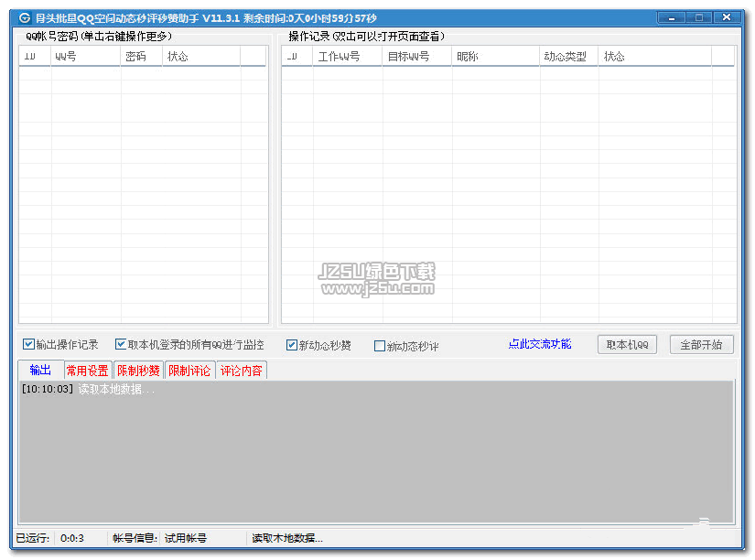Viewport: 755px width, 560px height.
Task: Click the QQ帐号密码 group label
Action: (99, 36)
